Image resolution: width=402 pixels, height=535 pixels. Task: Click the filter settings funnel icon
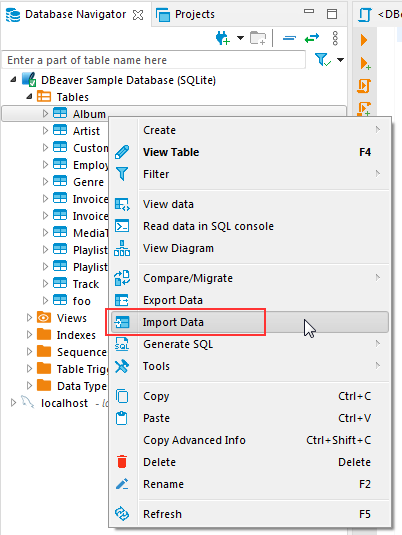click(322, 60)
